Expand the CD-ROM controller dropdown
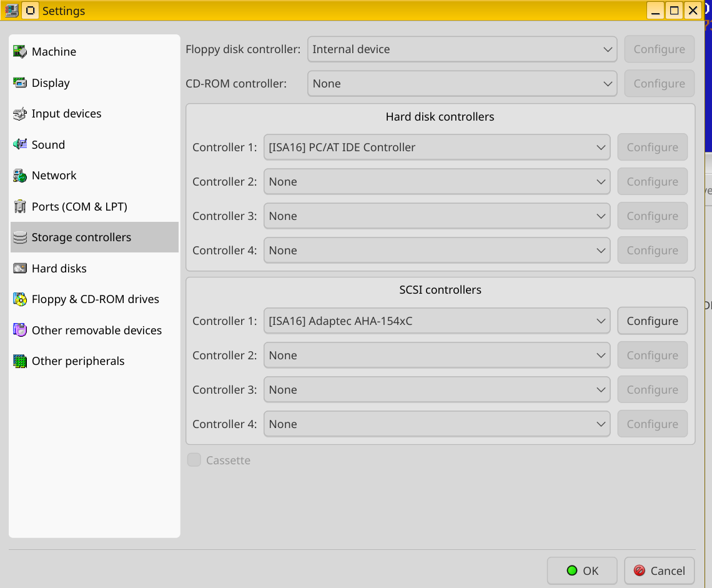This screenshot has height=588, width=712. pos(462,84)
